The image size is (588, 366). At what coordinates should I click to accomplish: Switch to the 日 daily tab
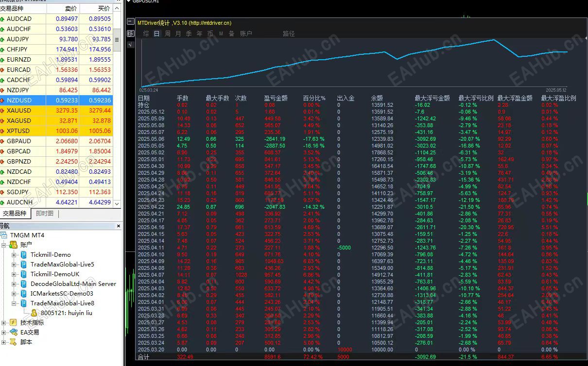(156, 33)
